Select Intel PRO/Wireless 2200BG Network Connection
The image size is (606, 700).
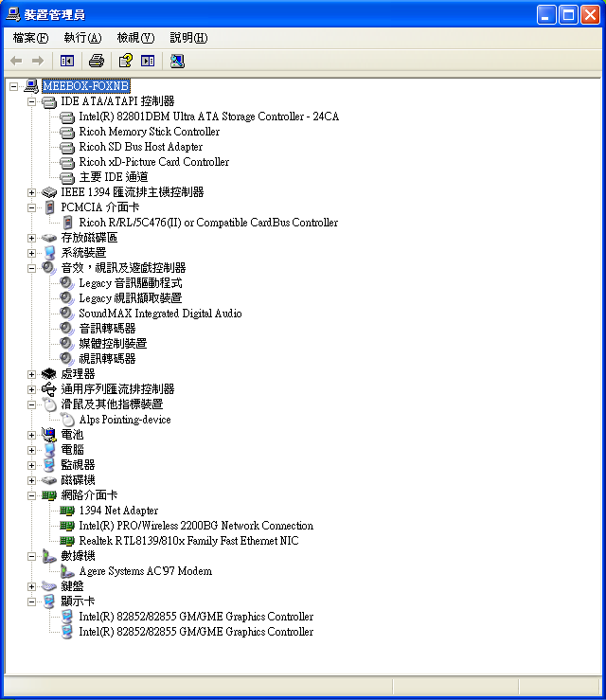[x=196, y=526]
